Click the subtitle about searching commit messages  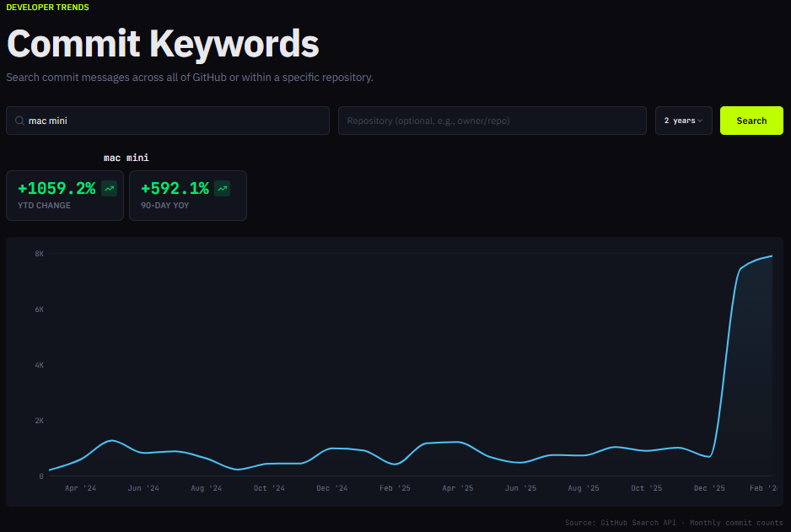(190, 78)
